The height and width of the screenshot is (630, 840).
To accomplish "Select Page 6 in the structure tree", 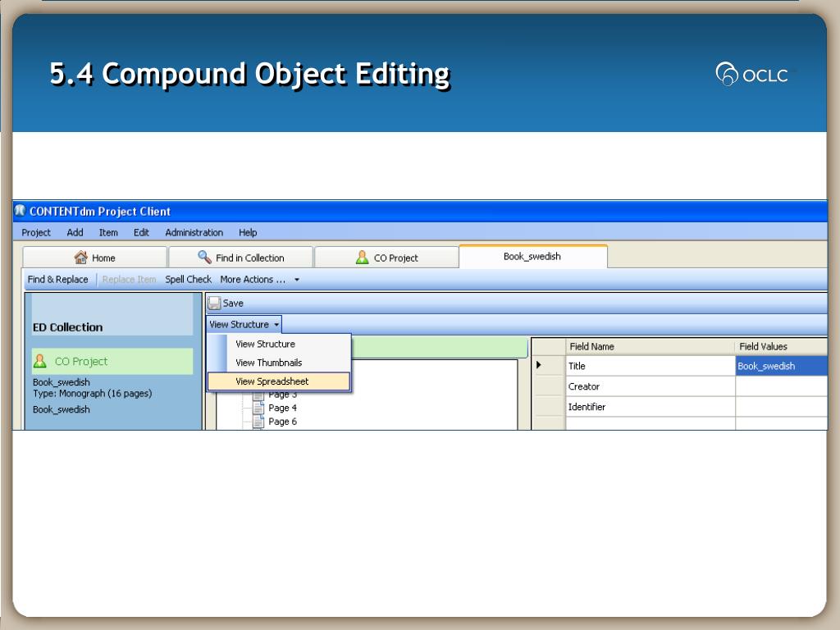I will pyautogui.click(x=282, y=422).
